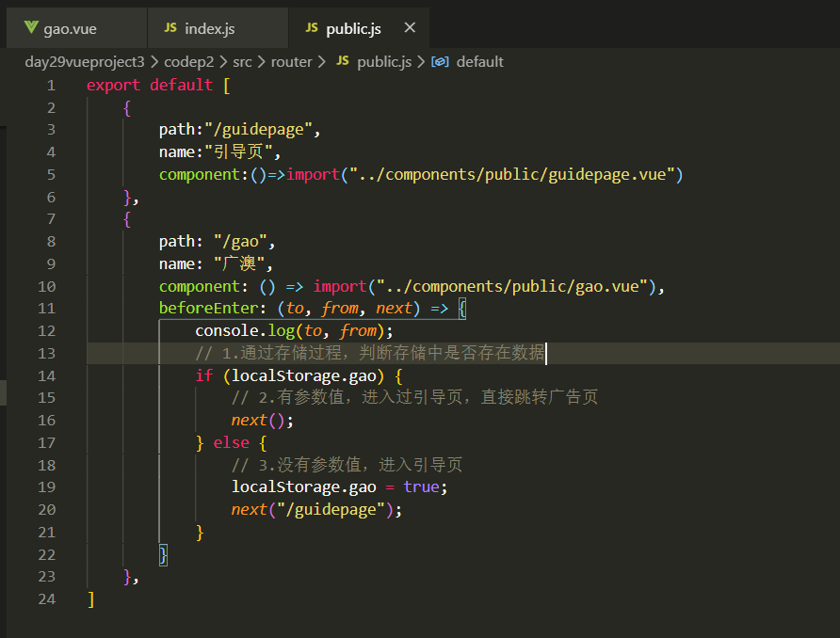
Task: Click the guidepage.vue import path
Action: click(512, 174)
